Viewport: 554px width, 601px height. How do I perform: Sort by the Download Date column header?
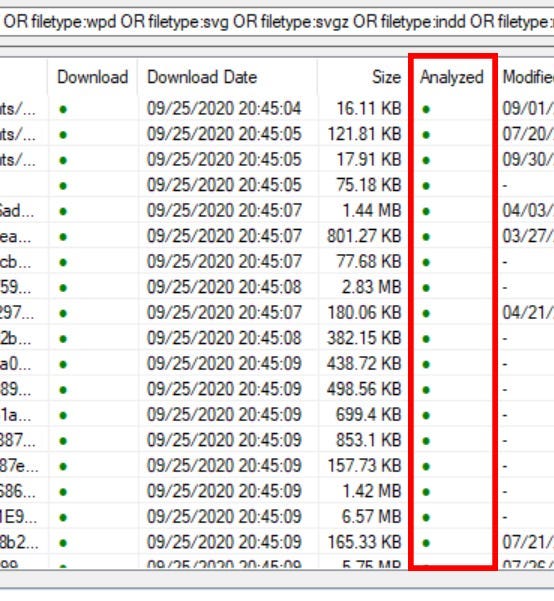pyautogui.click(x=227, y=77)
